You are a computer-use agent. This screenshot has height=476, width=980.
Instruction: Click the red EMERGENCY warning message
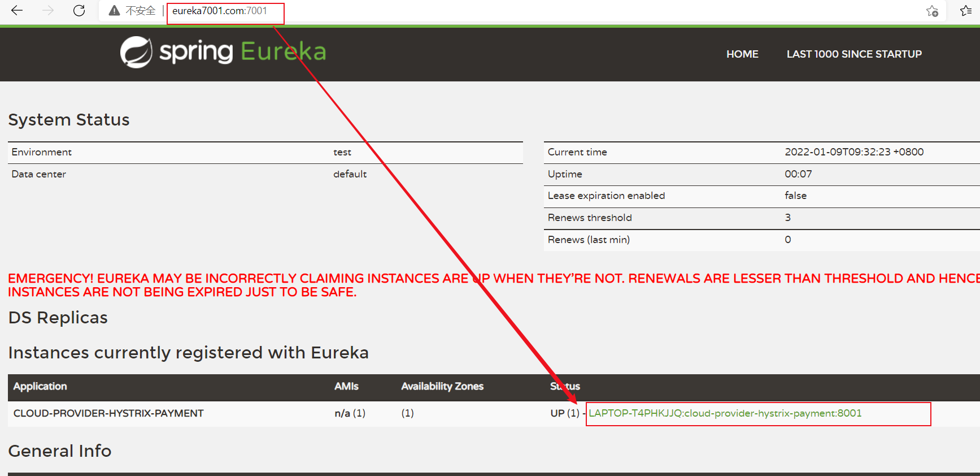(x=494, y=285)
